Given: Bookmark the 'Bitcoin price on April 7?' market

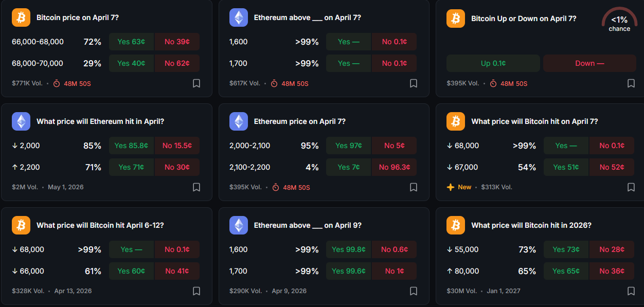Looking at the screenshot, I should 196,83.
